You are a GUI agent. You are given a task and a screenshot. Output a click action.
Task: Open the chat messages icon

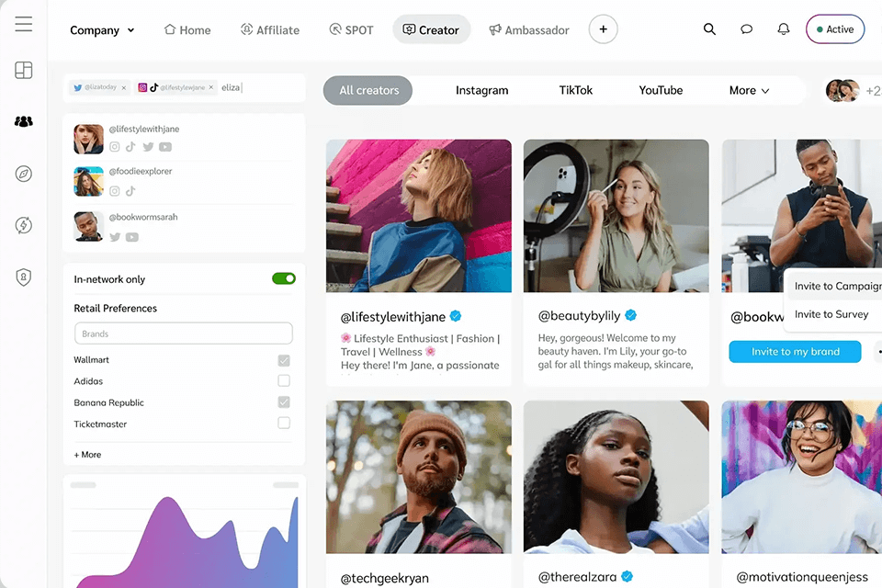click(746, 28)
